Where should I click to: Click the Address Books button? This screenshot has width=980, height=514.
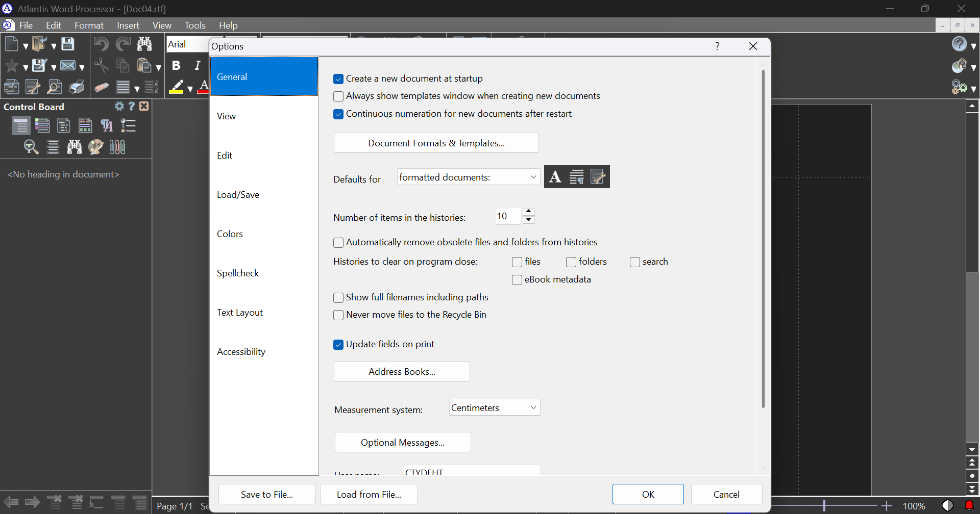point(402,372)
